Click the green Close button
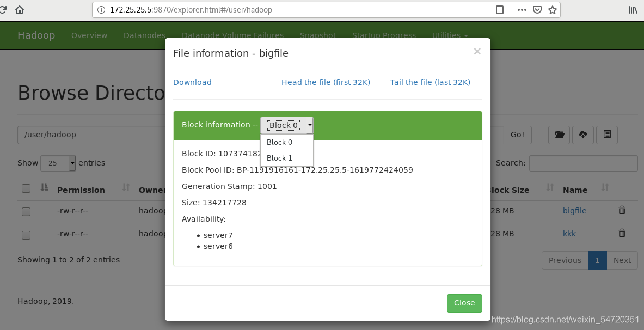Image resolution: width=644 pixels, height=330 pixels. [464, 303]
